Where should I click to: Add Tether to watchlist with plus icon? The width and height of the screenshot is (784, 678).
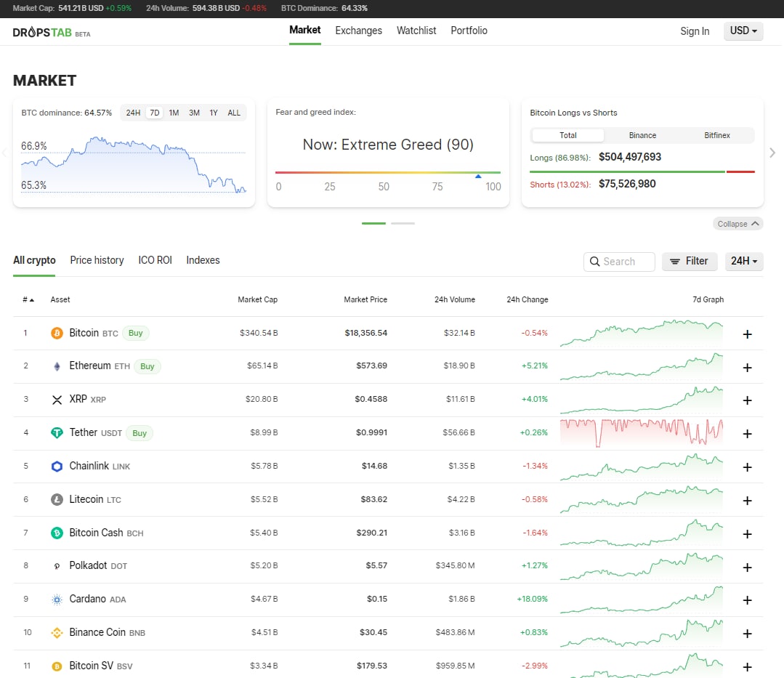pyautogui.click(x=748, y=434)
